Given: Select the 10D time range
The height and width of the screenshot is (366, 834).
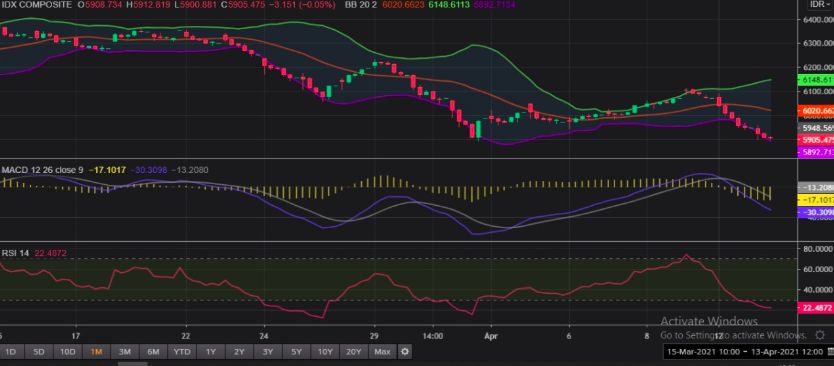Looking at the screenshot, I should click(68, 352).
